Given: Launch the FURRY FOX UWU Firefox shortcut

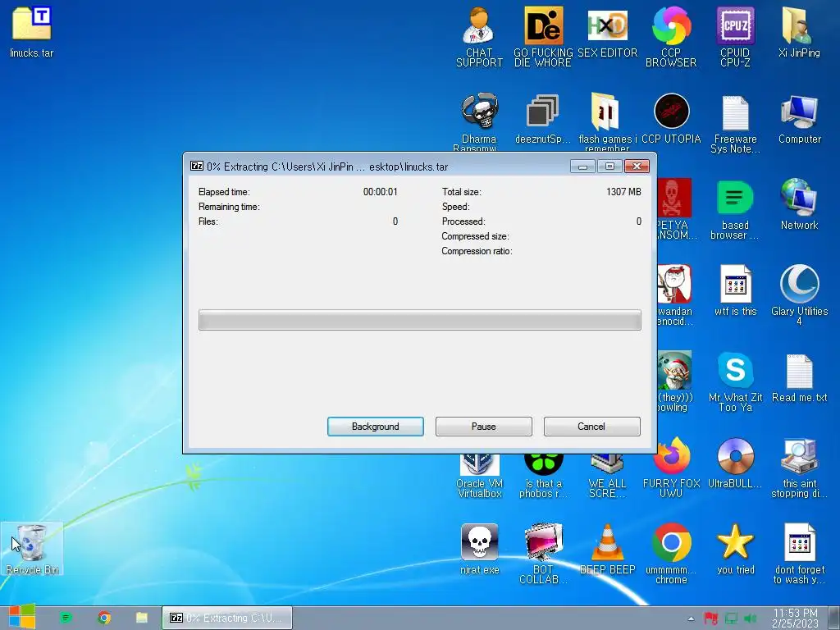Looking at the screenshot, I should coord(671,468).
